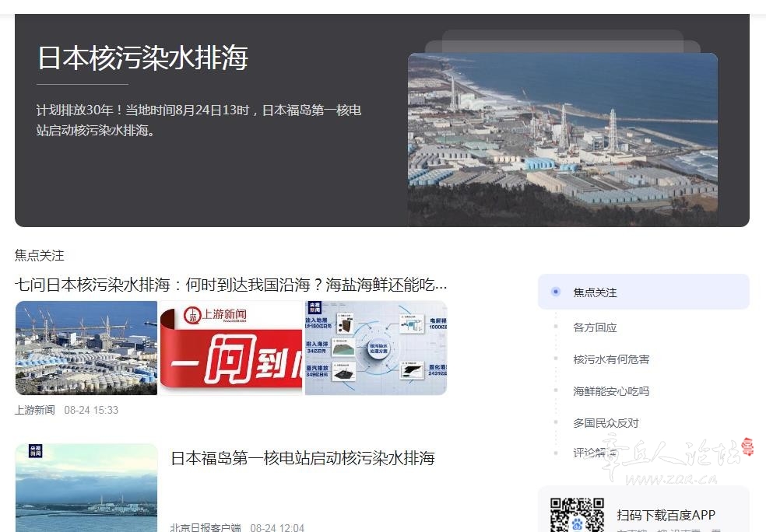Click the Baidu APP QR code

[x=577, y=515]
